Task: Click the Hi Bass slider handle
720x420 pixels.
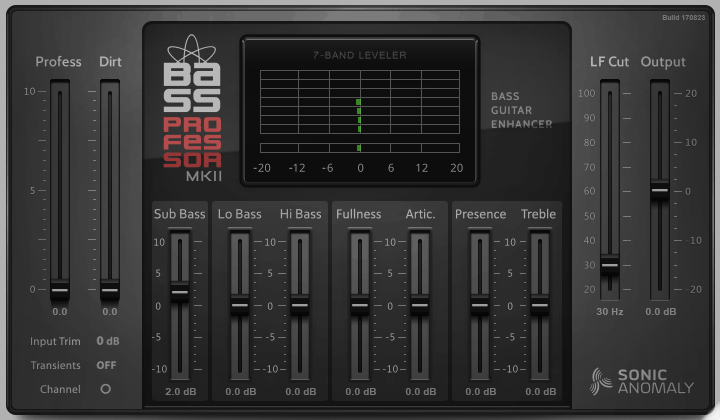Action: 300,305
